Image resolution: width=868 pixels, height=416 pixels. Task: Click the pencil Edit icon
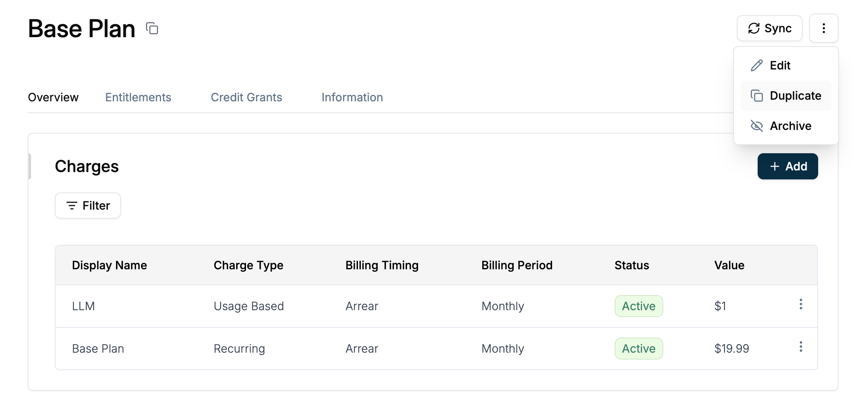756,65
